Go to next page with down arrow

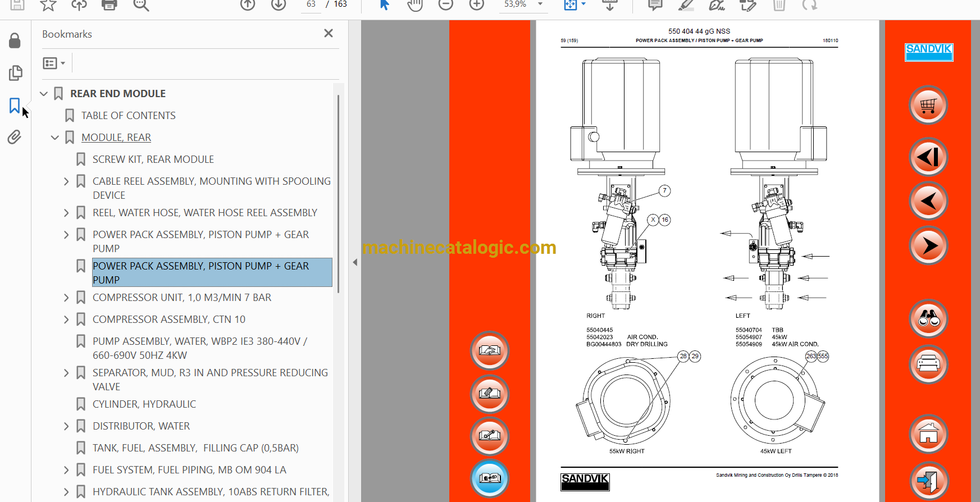[x=279, y=4]
